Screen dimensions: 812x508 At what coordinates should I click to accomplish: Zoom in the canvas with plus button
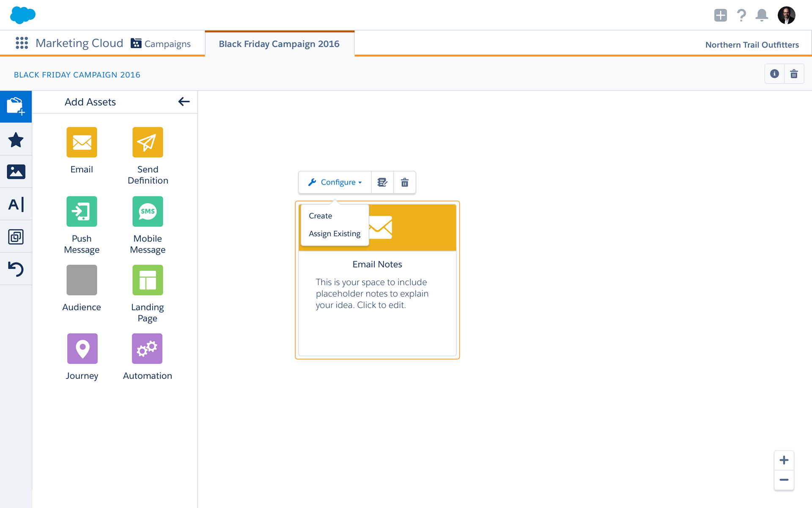(784, 460)
